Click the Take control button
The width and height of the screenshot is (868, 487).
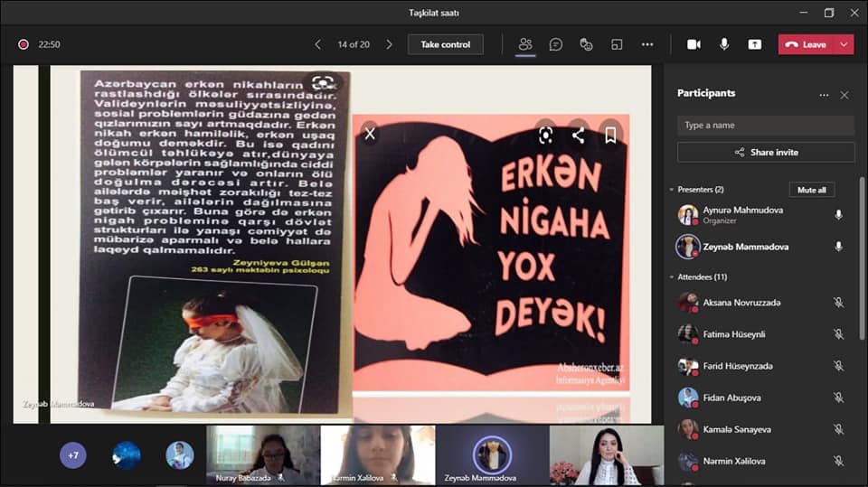coord(445,44)
